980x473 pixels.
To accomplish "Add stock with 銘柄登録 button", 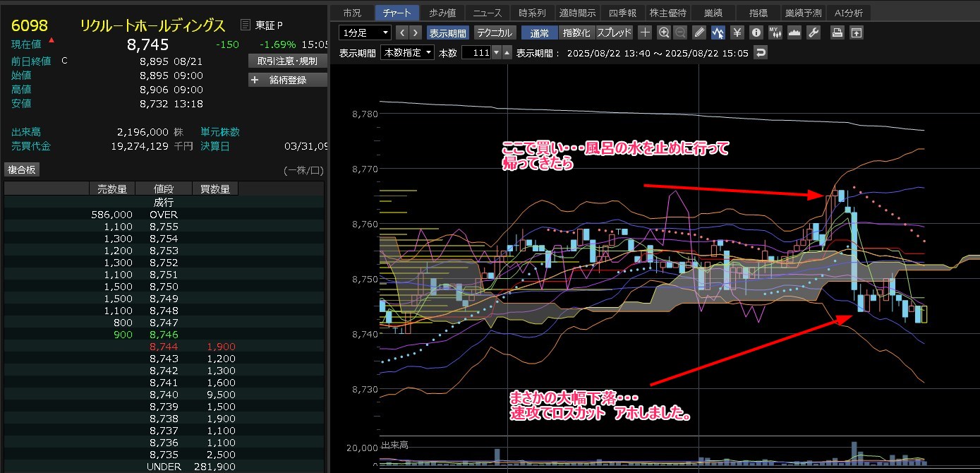I will click(288, 80).
